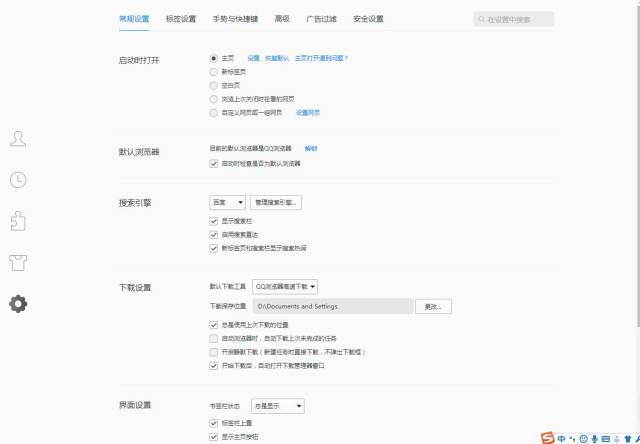640x444 pixels.
Task: Open the emoji smiley icon in Sogou bar
Action: pos(583,439)
